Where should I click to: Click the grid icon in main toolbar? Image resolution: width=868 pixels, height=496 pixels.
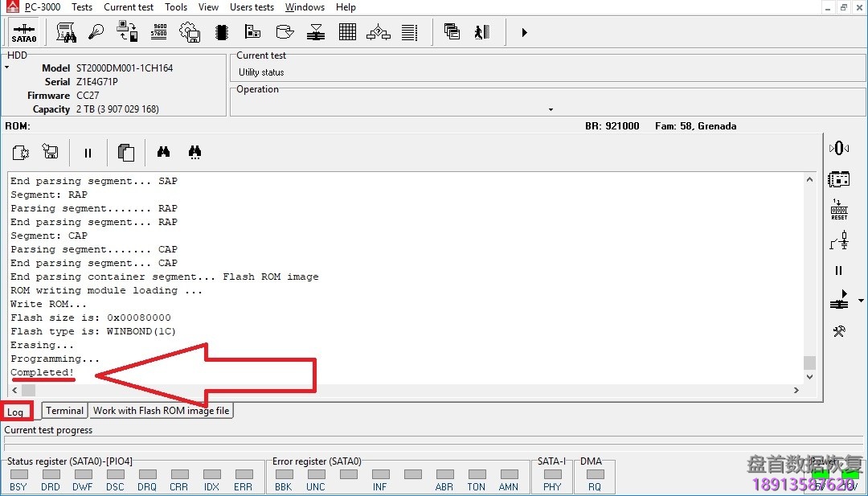347,32
